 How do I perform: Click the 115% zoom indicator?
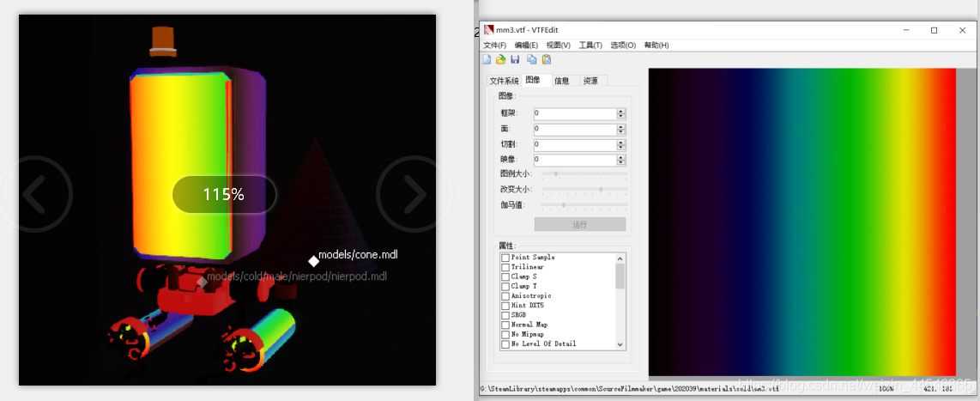click(x=224, y=195)
